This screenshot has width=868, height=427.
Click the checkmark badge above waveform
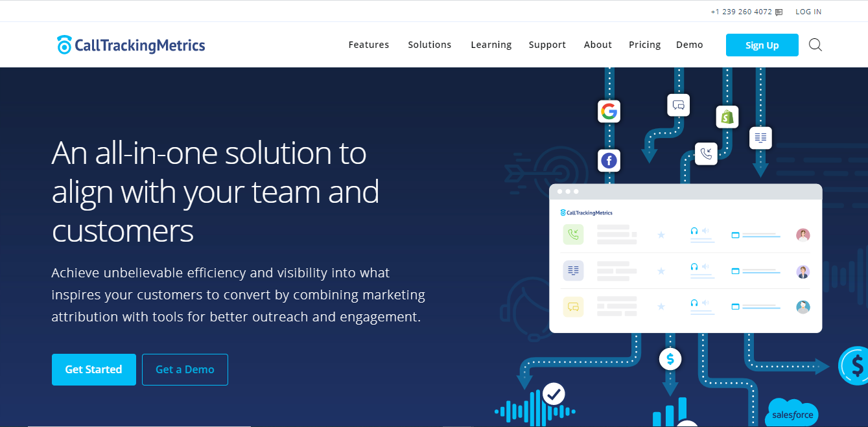[x=554, y=393]
